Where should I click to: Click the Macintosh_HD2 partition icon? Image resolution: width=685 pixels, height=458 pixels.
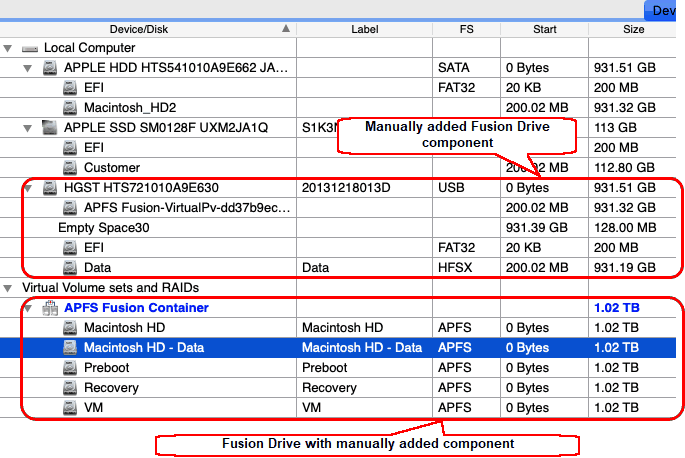point(69,108)
